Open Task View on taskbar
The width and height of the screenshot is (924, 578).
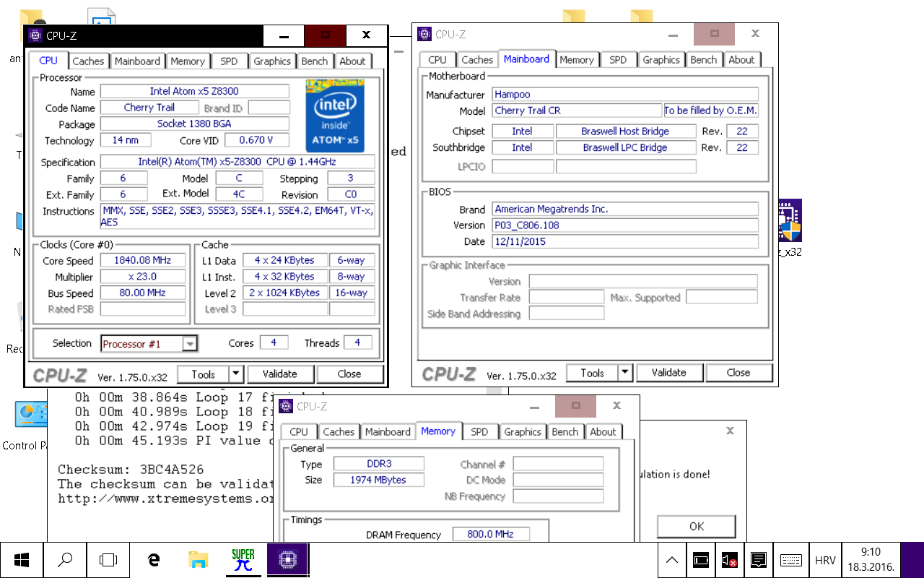[108, 560]
